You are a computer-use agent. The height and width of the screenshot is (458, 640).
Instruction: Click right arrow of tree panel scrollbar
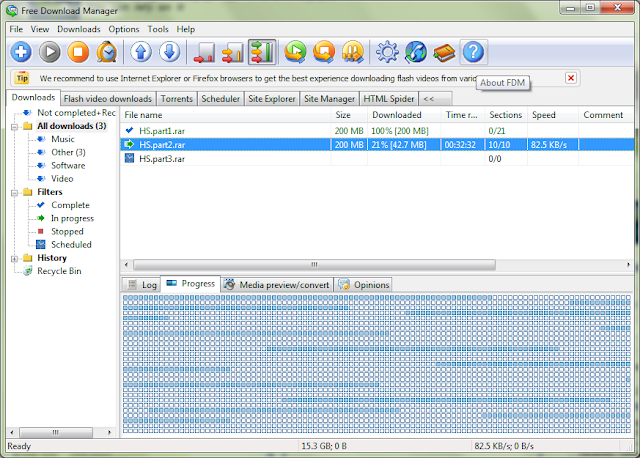click(109, 432)
